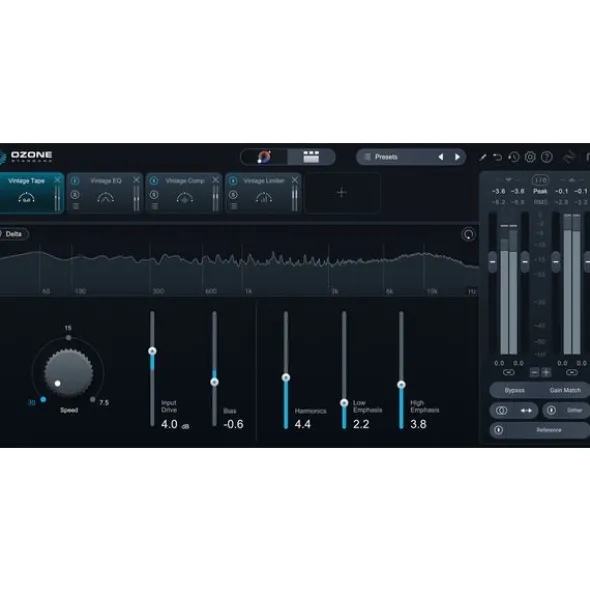Screen dimensions: 590x591
Task: Reset the spectrum with circular arrow icon
Action: 468,234
